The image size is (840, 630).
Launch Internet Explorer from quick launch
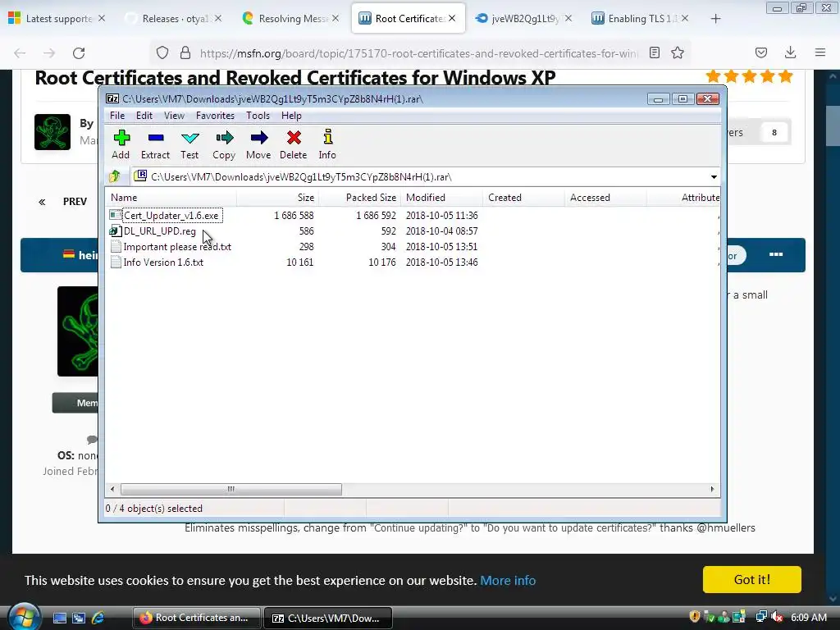pos(98,618)
